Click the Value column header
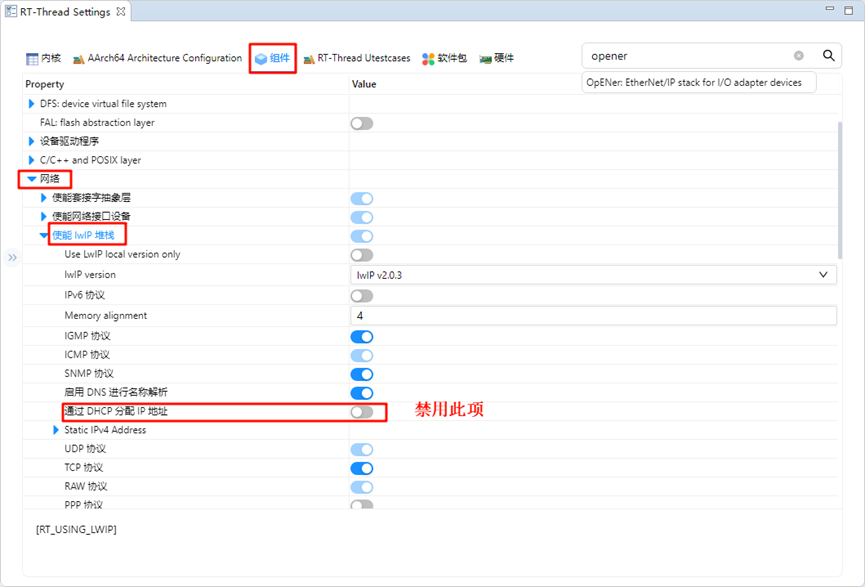 coord(364,84)
